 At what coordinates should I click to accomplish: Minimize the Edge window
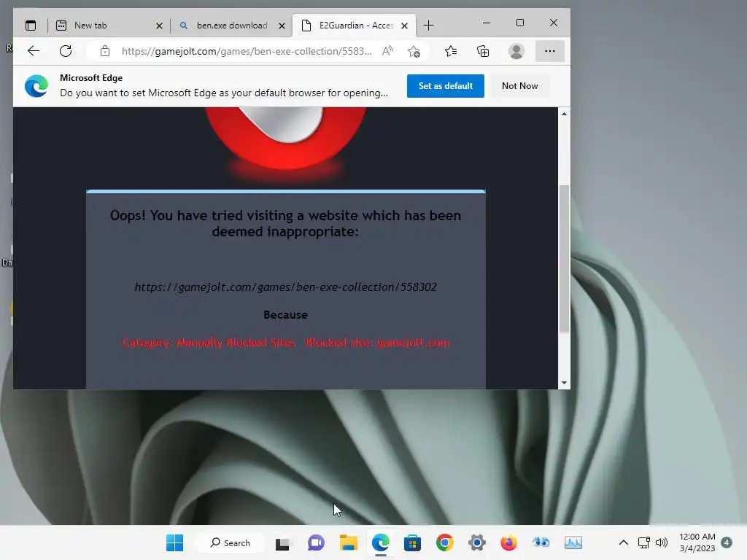coord(487,23)
